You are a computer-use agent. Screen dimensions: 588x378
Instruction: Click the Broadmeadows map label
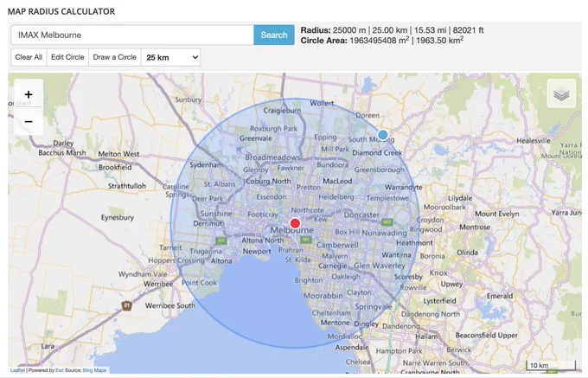(x=272, y=157)
